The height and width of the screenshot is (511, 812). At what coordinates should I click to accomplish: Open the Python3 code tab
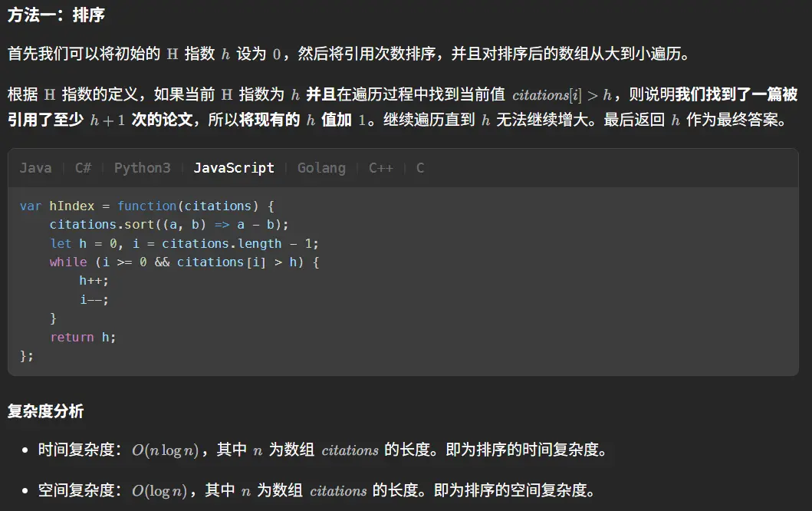pyautogui.click(x=142, y=168)
